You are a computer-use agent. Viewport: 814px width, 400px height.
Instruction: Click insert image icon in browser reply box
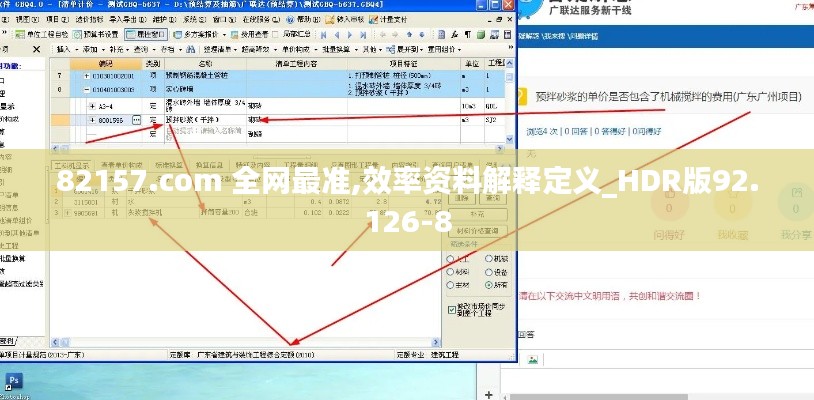pyautogui.click(x=533, y=360)
